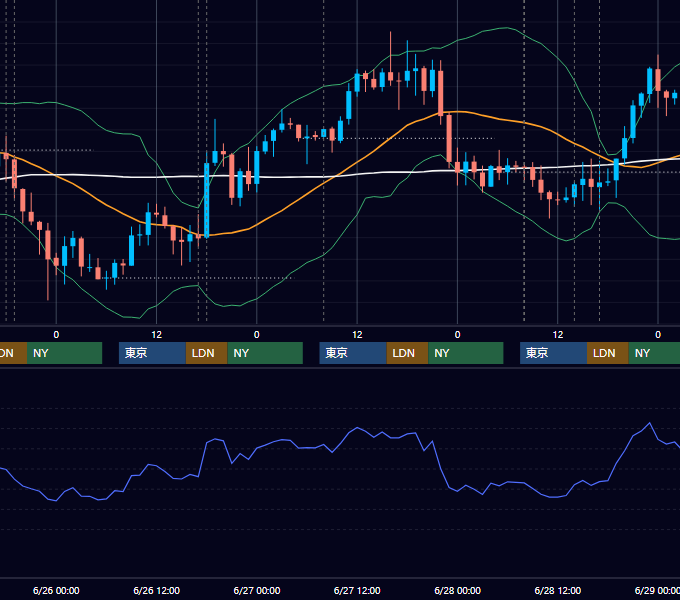Select the NY session bar spanning 6/29 00:00
Viewport: 680px width, 600px height.
[x=654, y=353]
